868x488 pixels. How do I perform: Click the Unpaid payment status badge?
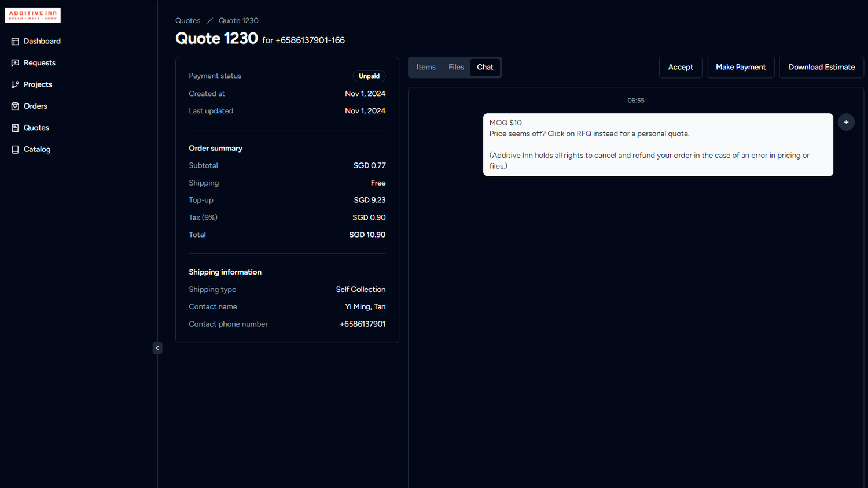tap(369, 76)
